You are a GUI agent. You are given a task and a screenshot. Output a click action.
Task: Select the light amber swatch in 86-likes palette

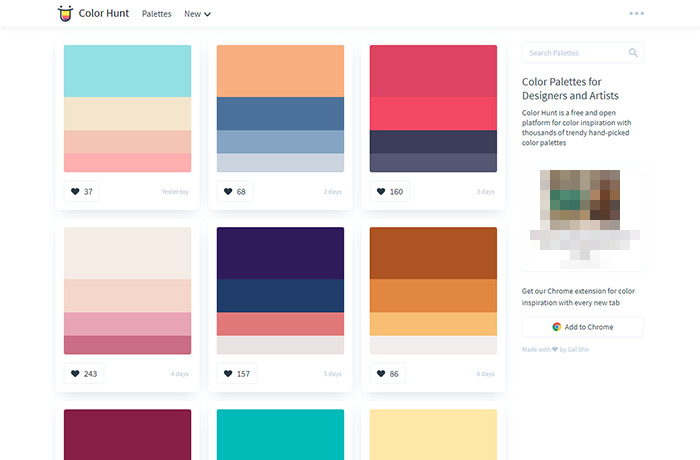[x=433, y=324]
